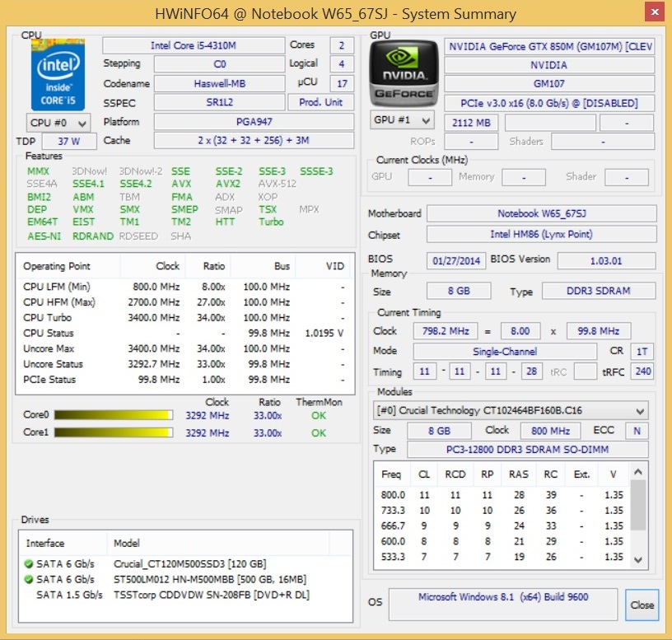Click the CR field showing 1T
This screenshot has height=640, width=672.
[642, 352]
